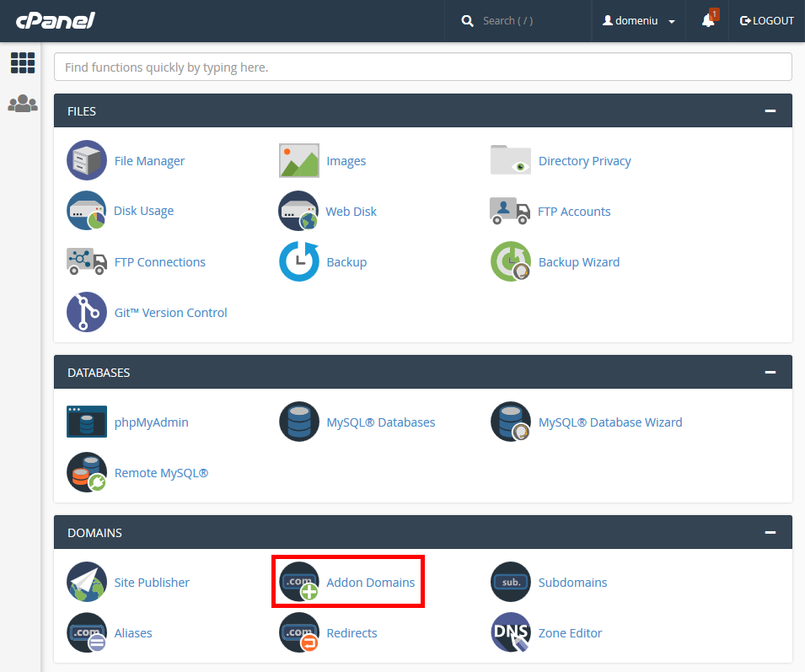
Task: Open the Directory Privacy link
Action: pos(585,161)
